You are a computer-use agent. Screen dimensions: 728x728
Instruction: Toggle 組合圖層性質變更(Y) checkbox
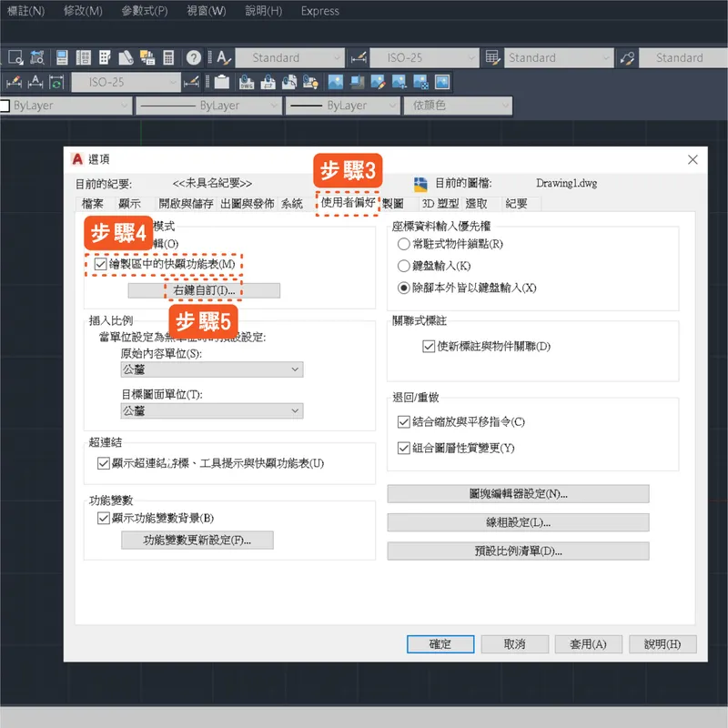[403, 448]
